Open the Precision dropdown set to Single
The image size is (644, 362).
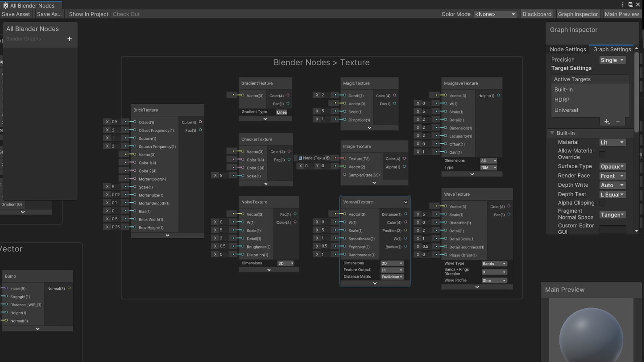coord(612,60)
